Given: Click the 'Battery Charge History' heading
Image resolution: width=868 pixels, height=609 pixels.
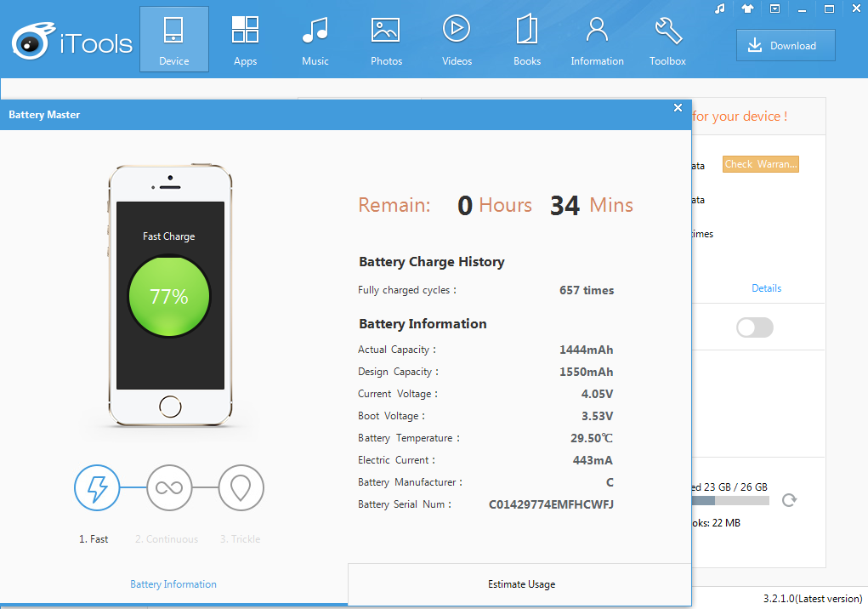Looking at the screenshot, I should click(x=432, y=262).
